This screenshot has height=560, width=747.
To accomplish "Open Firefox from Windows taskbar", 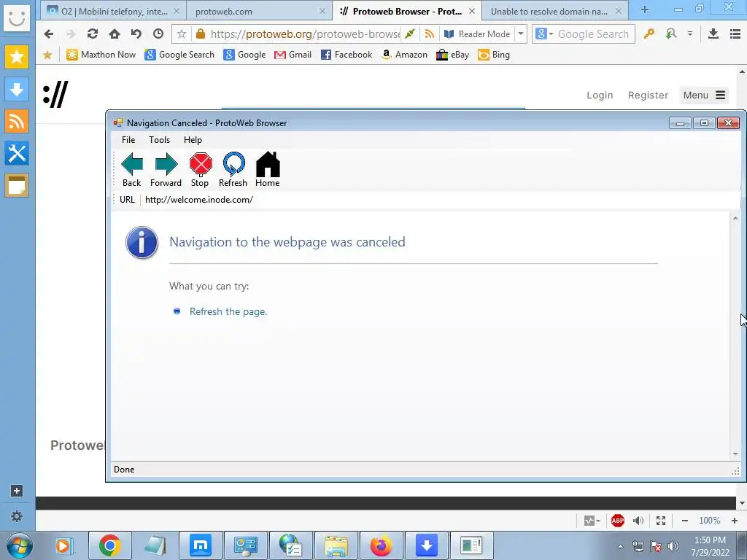I will pos(381,545).
